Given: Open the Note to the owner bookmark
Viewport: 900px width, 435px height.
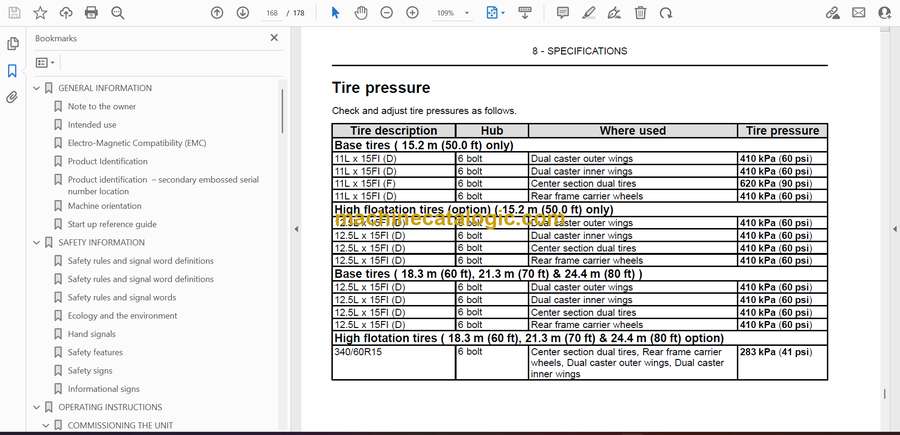Looking at the screenshot, I should point(102,106).
